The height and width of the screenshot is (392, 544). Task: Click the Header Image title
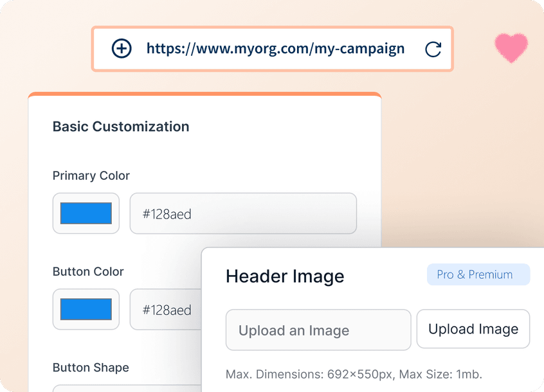[x=285, y=276]
